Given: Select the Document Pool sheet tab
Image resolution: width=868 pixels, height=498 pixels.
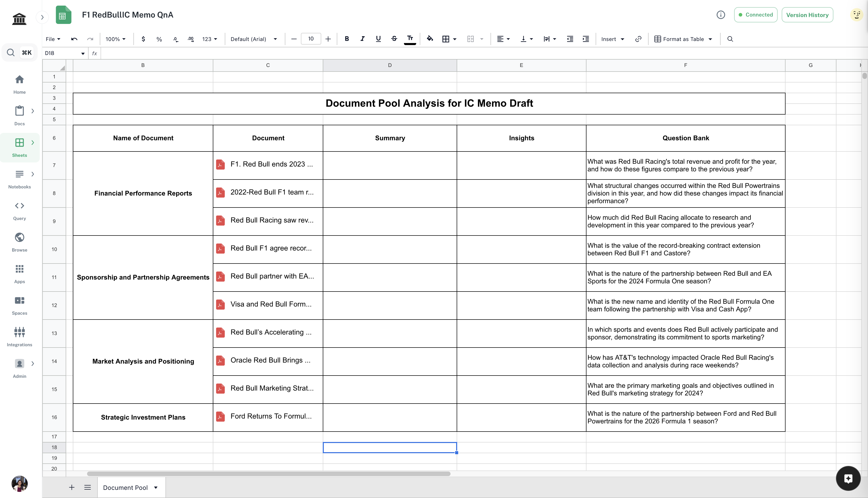Looking at the screenshot, I should click(125, 487).
